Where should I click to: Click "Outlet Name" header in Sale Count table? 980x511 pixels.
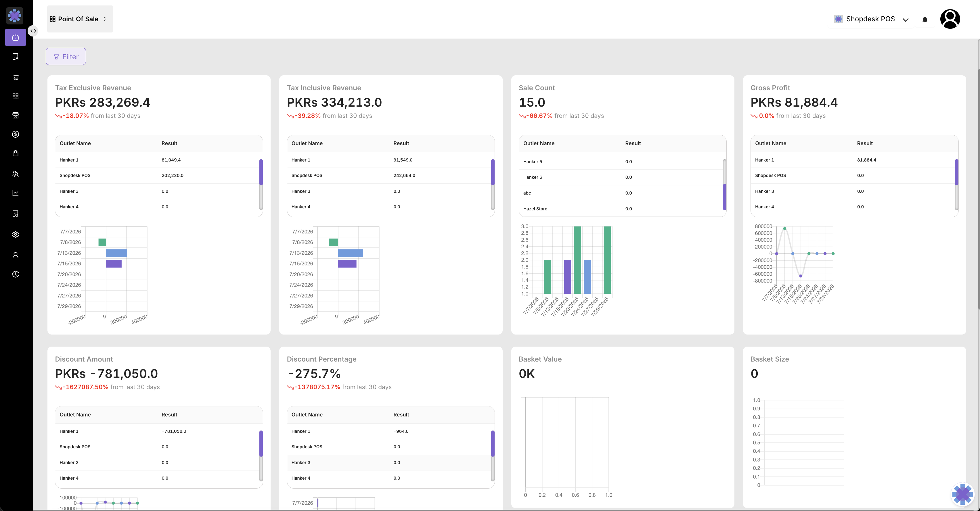point(539,143)
